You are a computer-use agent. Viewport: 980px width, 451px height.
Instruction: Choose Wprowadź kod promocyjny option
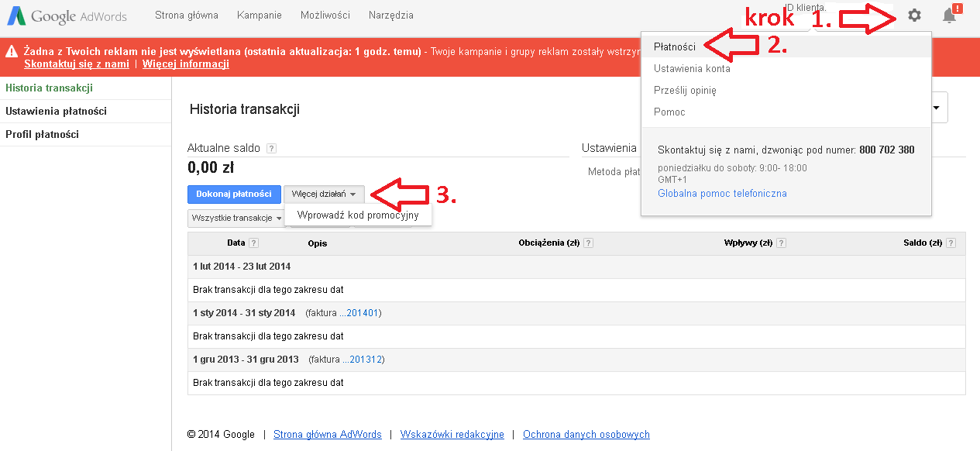357,215
